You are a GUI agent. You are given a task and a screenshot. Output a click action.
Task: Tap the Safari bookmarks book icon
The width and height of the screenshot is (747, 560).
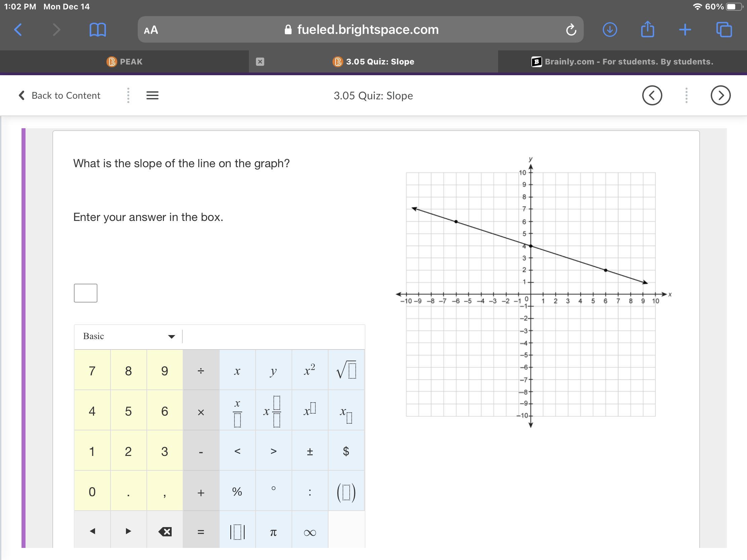(x=98, y=30)
